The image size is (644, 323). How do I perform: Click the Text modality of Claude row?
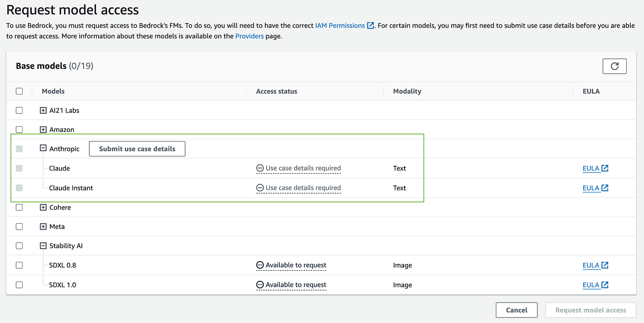pyautogui.click(x=399, y=168)
